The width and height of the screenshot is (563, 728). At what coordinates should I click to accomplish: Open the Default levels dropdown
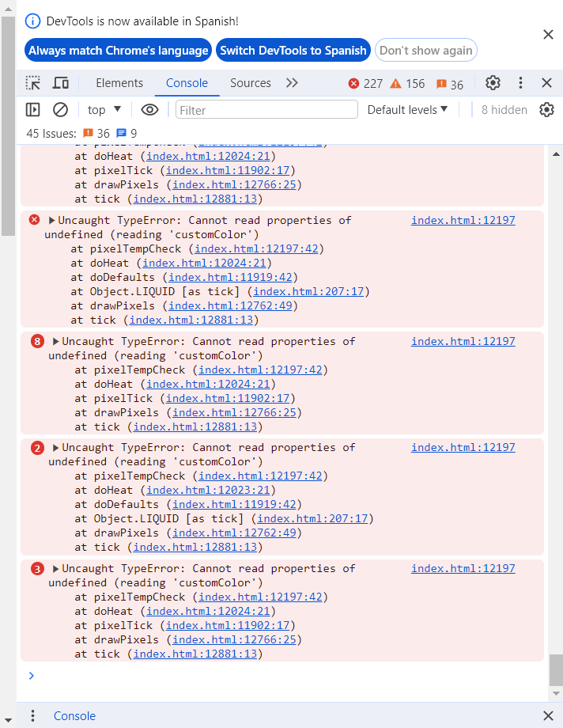point(407,109)
